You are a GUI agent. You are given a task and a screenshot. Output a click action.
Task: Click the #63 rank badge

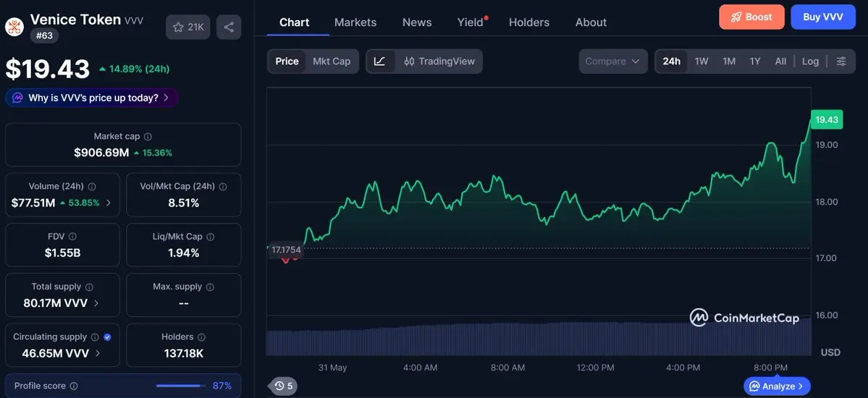(44, 35)
